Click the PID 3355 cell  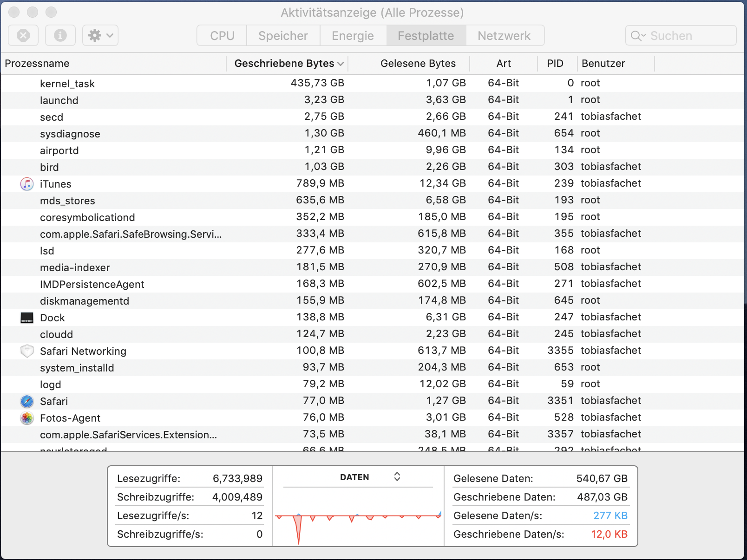point(560,351)
